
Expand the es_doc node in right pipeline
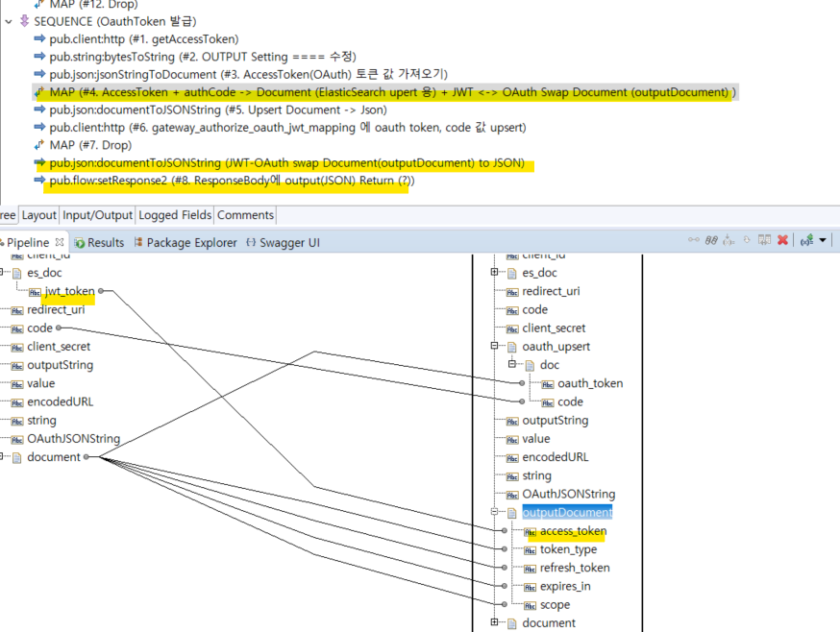click(x=494, y=273)
